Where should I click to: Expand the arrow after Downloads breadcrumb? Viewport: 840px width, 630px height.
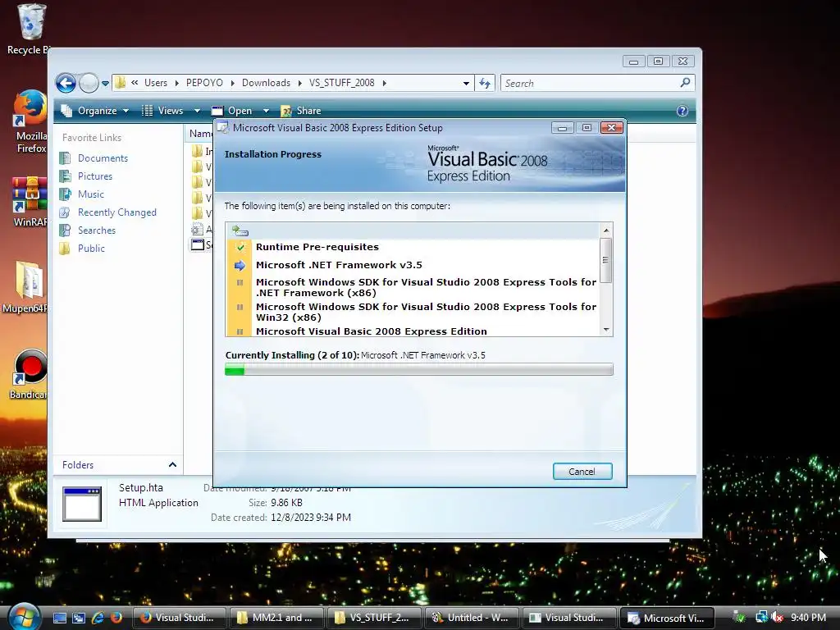point(299,83)
